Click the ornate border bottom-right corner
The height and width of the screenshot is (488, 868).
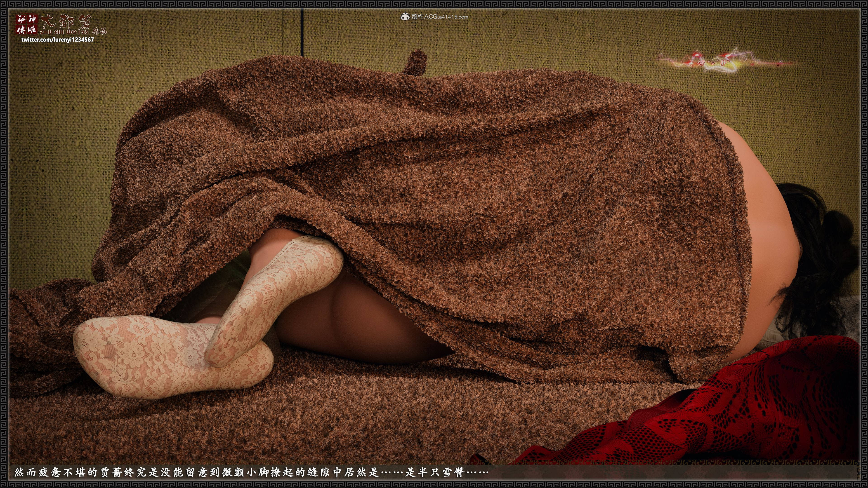pos(864,484)
